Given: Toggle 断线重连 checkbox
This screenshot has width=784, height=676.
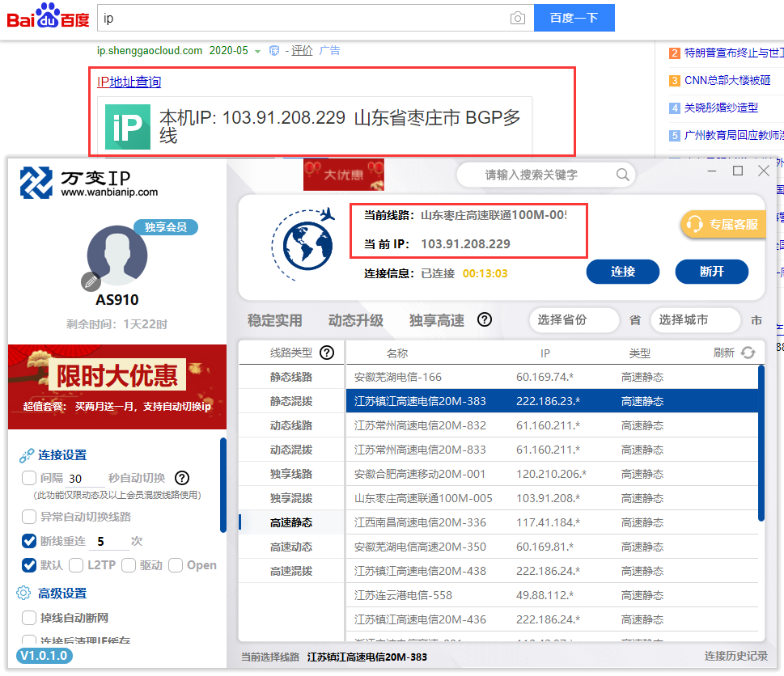Looking at the screenshot, I should (29, 541).
